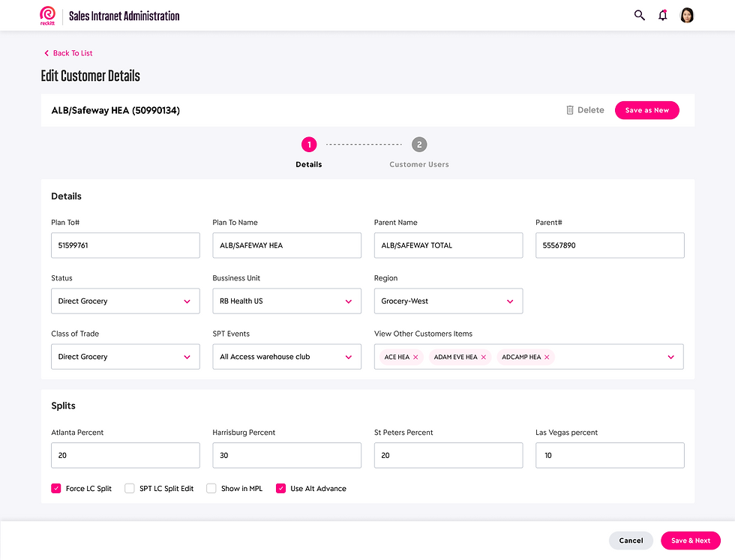Expand the Bussiness Unit dropdown
735x560 pixels.
point(286,301)
